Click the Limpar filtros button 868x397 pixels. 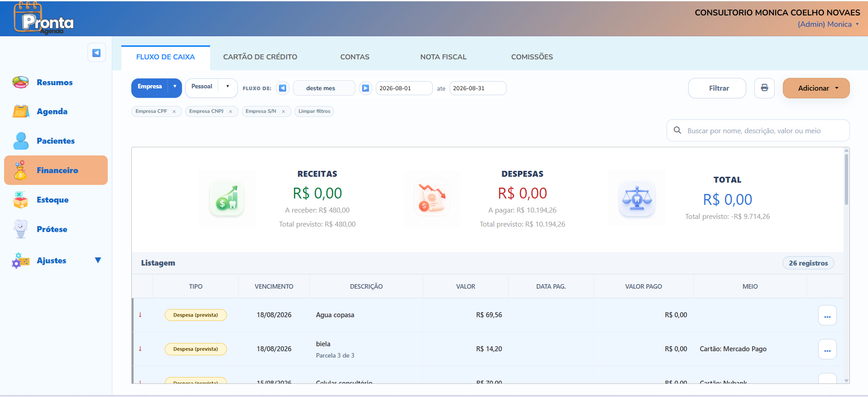pos(314,111)
